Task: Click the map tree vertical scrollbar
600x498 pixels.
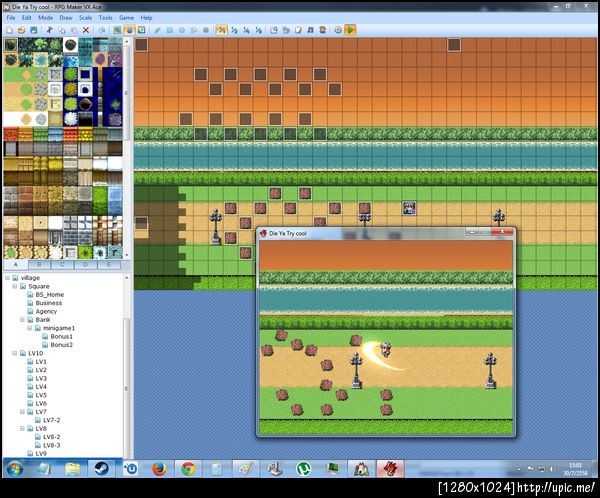Action: click(127, 387)
